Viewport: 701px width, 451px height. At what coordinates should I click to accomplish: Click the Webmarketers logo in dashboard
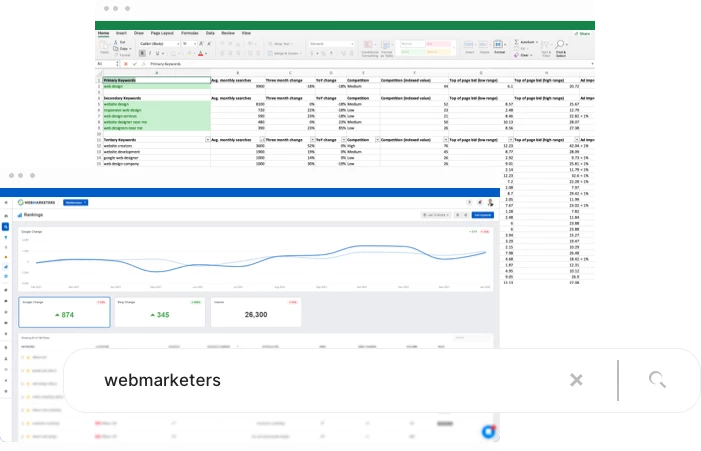point(36,202)
